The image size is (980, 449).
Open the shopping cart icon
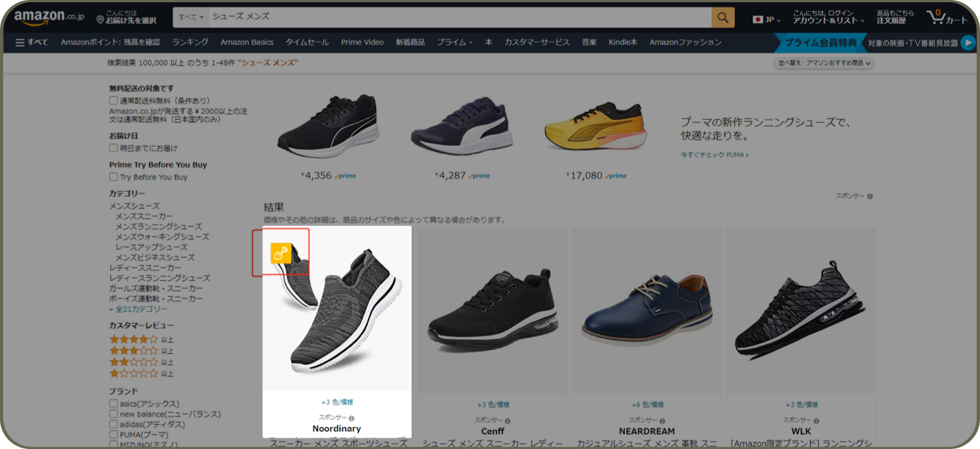click(947, 17)
